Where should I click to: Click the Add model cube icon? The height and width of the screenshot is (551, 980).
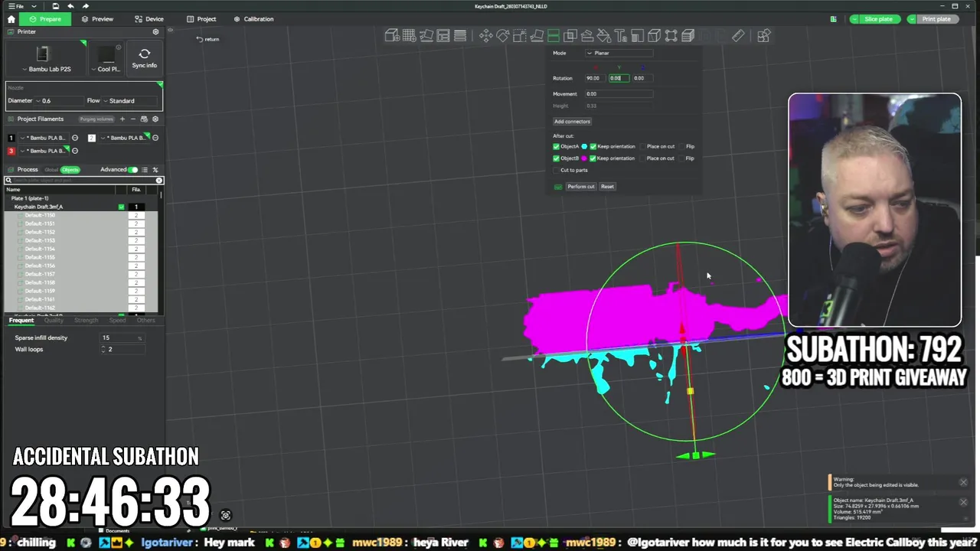[392, 36]
